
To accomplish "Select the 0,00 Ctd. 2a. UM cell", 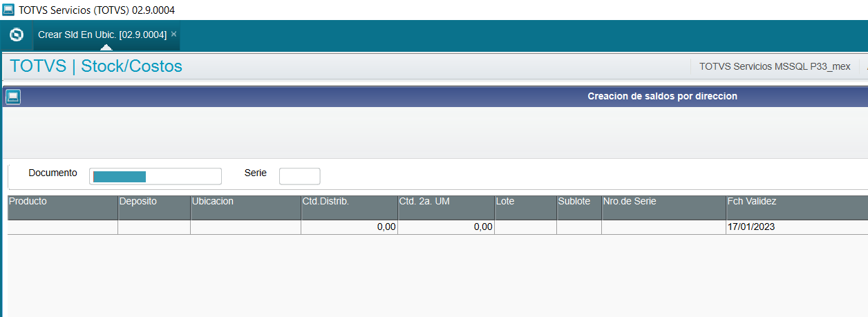I will point(446,227).
